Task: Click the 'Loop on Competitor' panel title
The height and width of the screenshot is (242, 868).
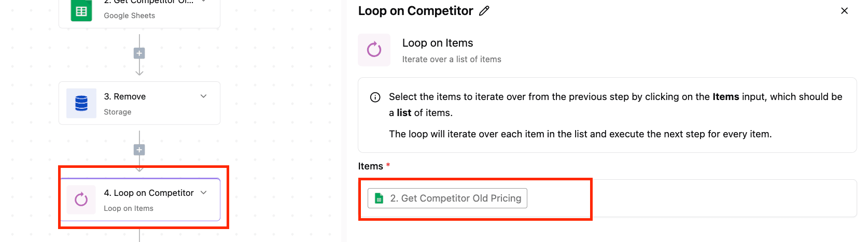Action: (416, 11)
